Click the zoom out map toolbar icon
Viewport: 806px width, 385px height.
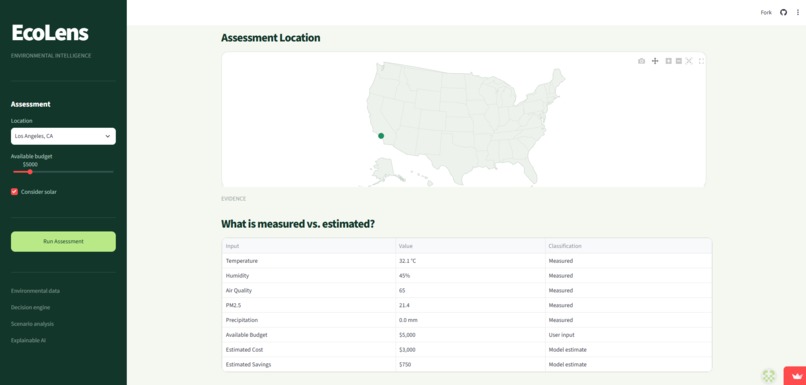[x=679, y=61]
